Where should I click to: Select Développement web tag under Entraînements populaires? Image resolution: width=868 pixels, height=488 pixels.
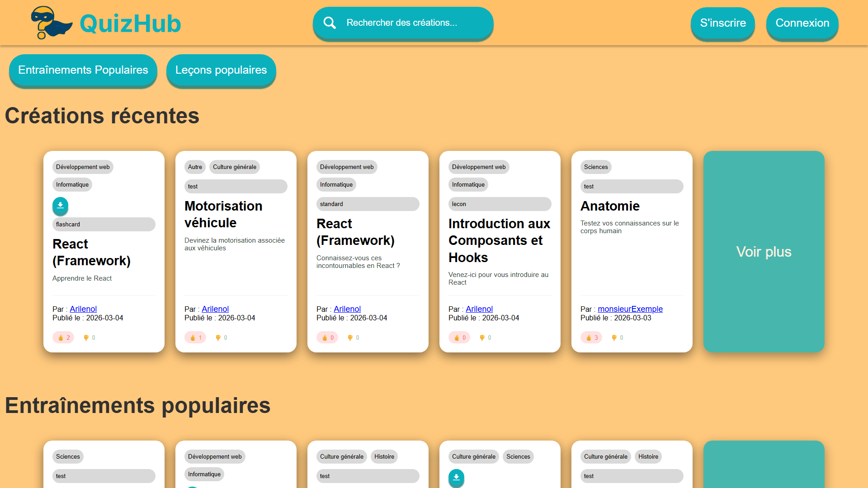coord(215,456)
